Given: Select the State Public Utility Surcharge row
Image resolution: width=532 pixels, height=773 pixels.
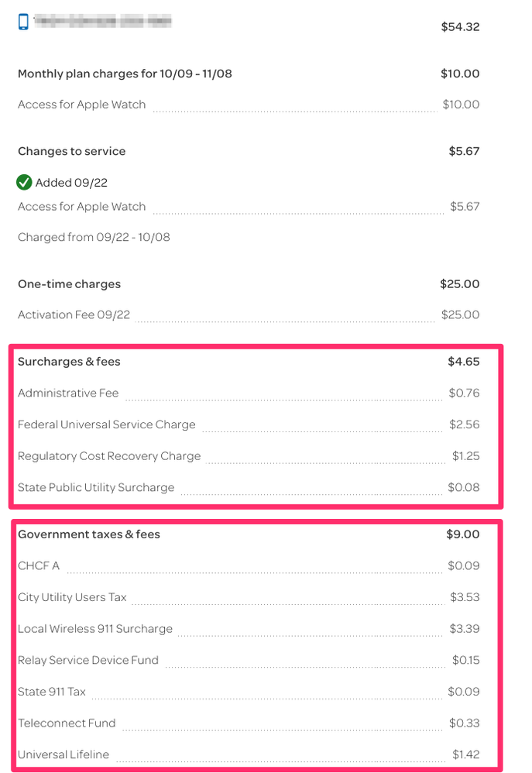Looking at the screenshot, I should [x=96, y=488].
